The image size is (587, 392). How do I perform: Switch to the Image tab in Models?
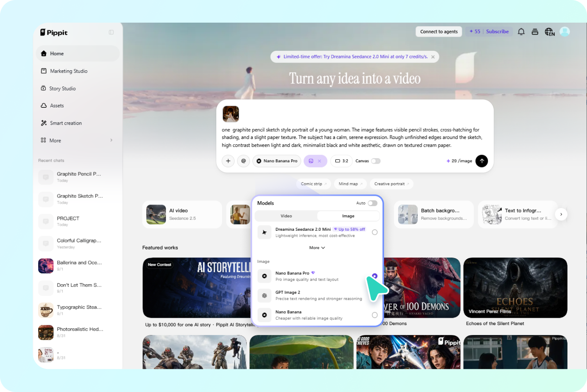pyautogui.click(x=348, y=216)
